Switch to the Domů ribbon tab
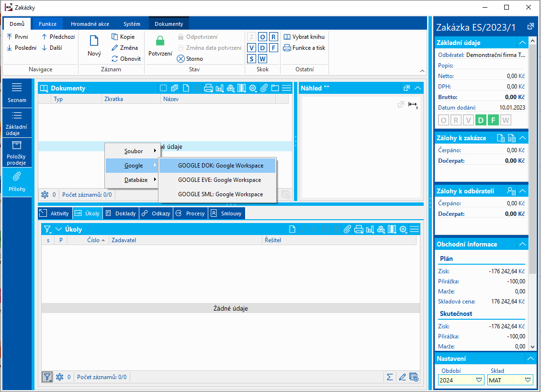This screenshot has height=392, width=541. [x=17, y=24]
